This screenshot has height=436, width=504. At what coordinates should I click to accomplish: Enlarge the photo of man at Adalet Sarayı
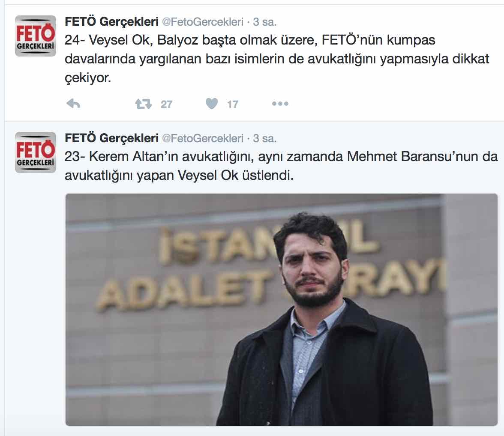[282, 309]
